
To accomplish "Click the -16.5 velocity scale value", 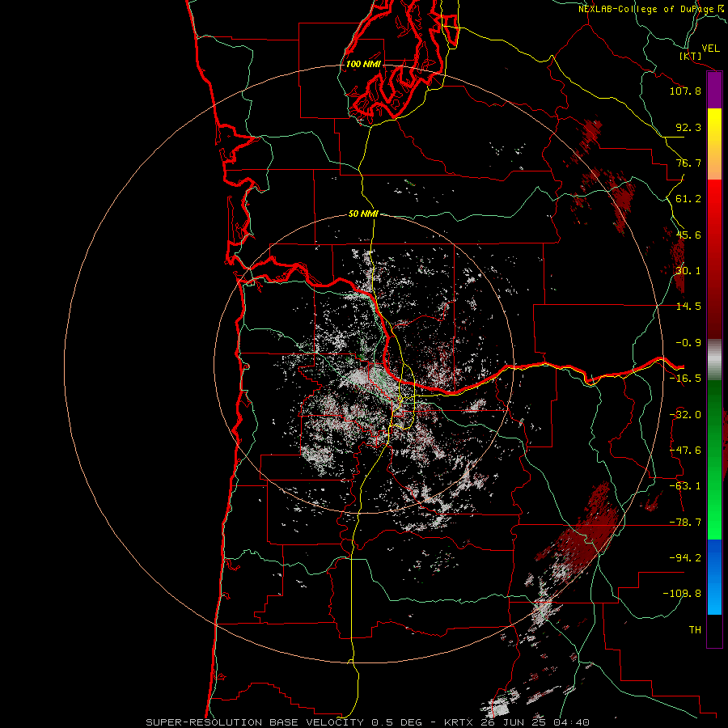I will (x=685, y=379).
